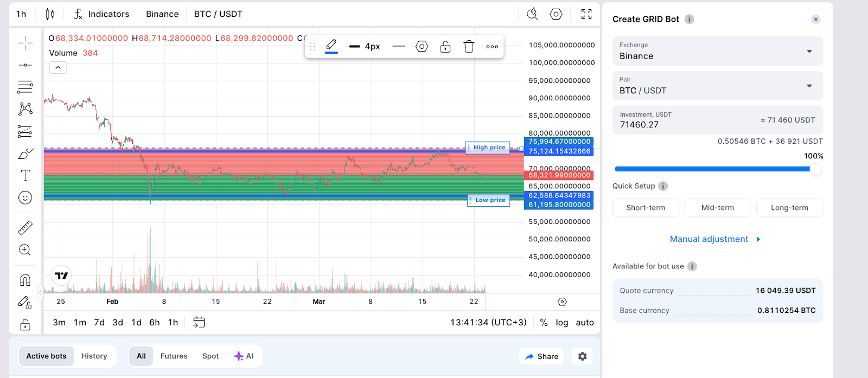Filter bots by Spot
This screenshot has width=868, height=378.
(x=210, y=356)
